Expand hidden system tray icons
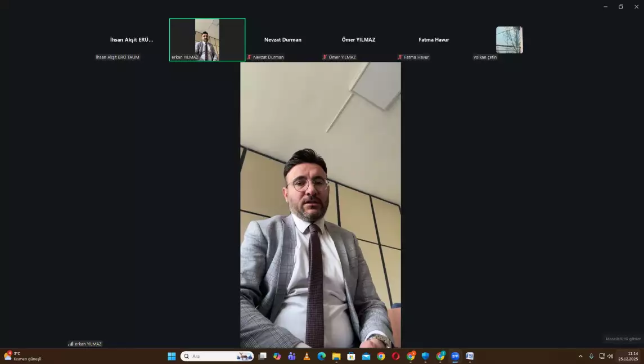The image size is (644, 364). (580, 356)
